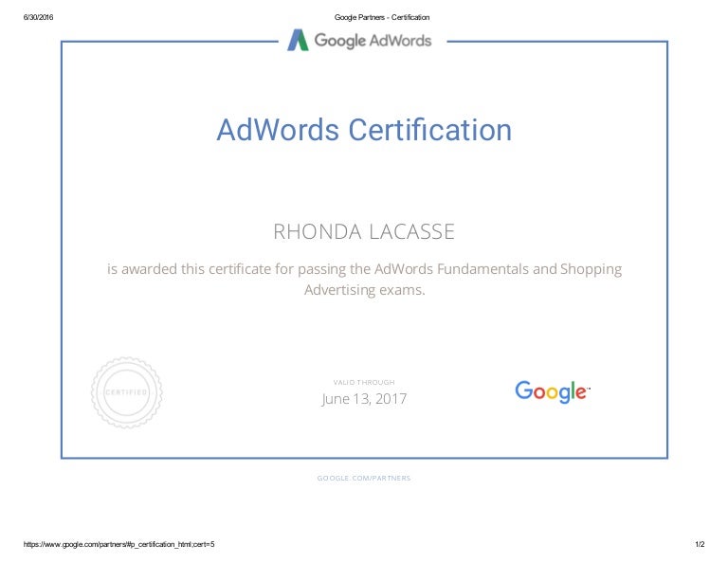This screenshot has height=563, width=728.
Task: Select the 'AdWords Certification' heading
Action: 364,130
